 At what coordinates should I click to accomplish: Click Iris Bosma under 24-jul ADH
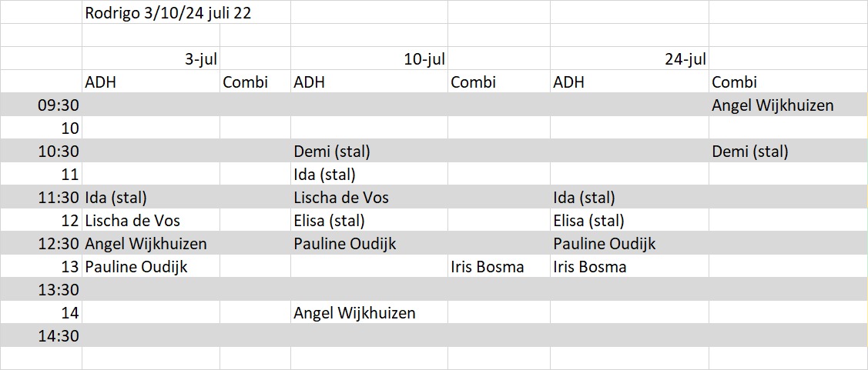coord(589,267)
